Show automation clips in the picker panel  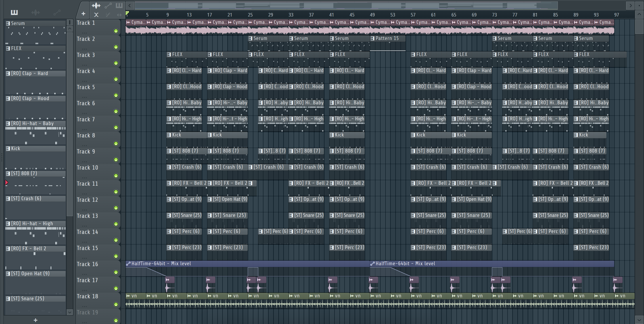pos(57,12)
